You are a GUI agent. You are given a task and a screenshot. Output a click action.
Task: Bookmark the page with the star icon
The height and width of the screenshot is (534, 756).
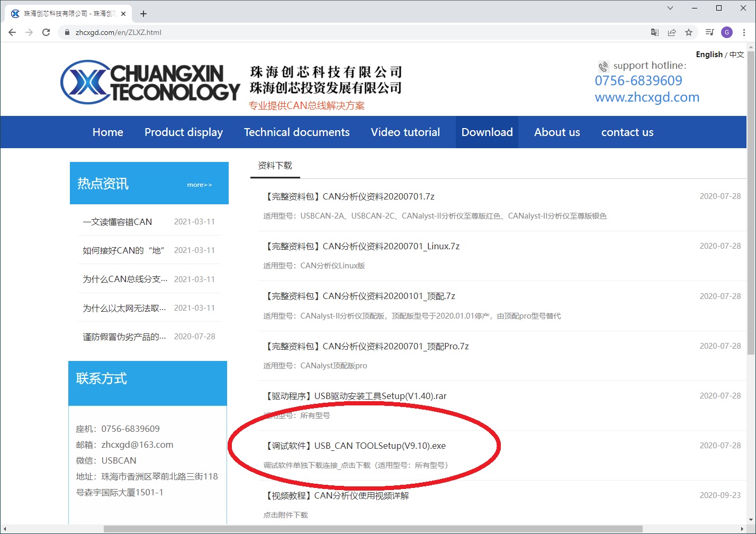tap(689, 32)
